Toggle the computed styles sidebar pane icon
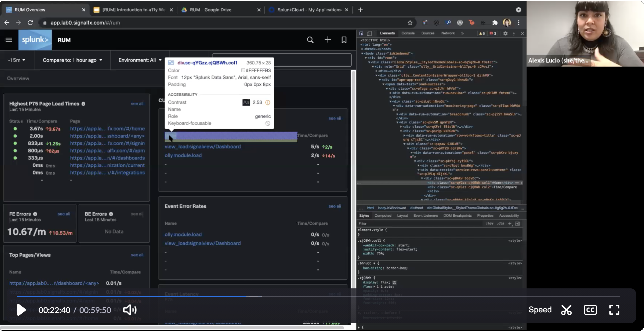644x331 pixels. coord(517,223)
